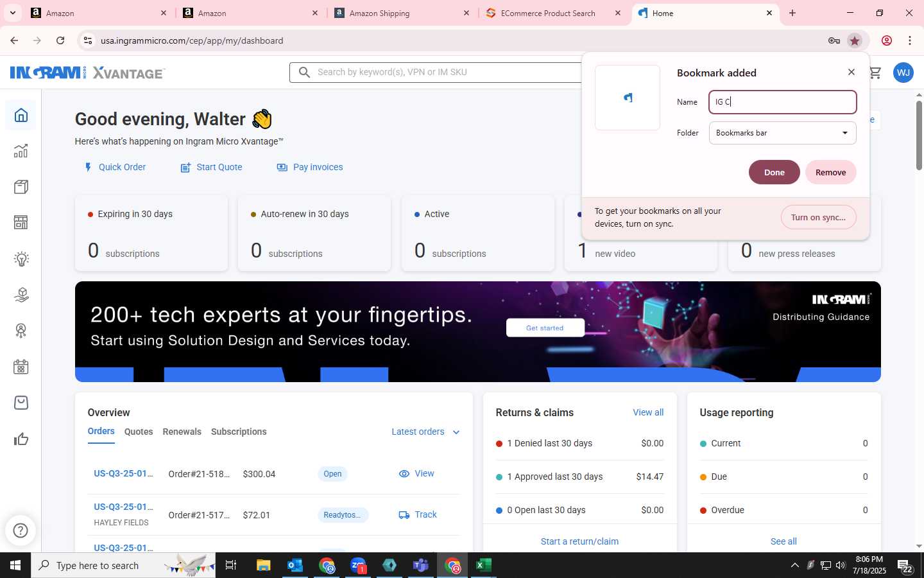Switch to the Renewals tab
This screenshot has height=578, width=924.
182,432
